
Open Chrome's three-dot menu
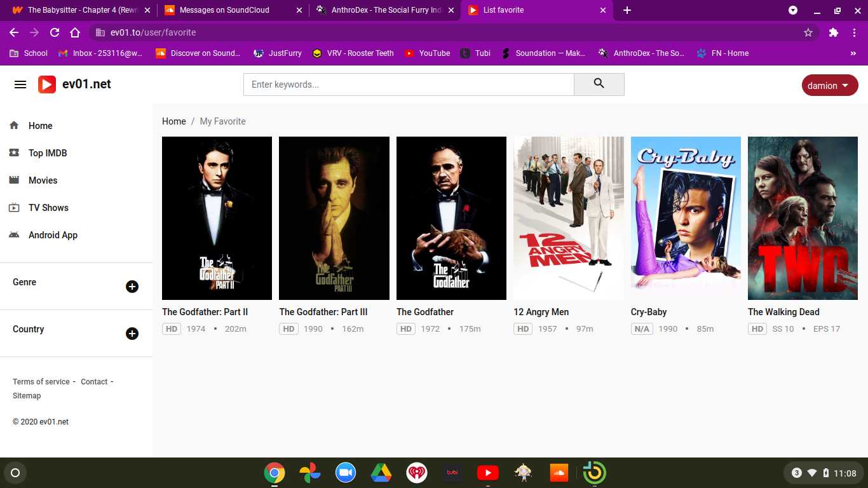click(x=855, y=32)
